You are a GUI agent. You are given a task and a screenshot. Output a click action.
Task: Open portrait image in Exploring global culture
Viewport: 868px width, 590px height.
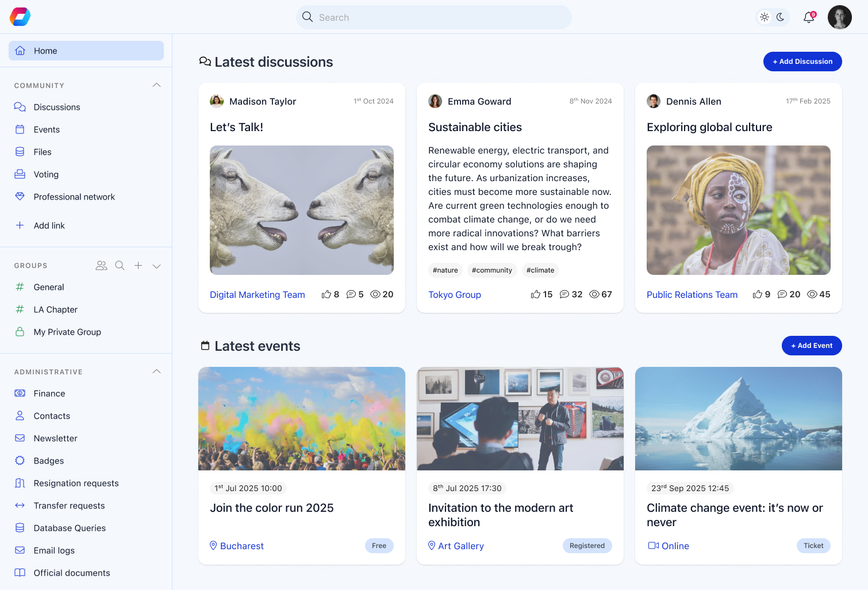point(739,210)
